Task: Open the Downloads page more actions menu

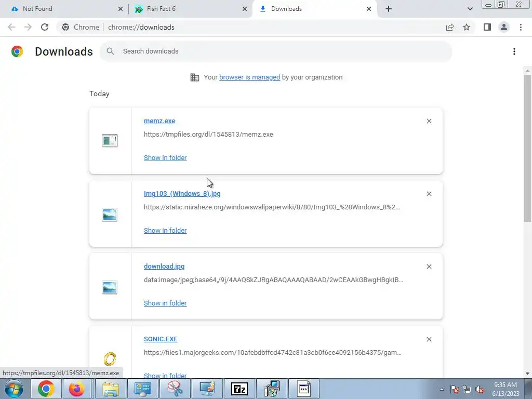Action: coord(514,51)
